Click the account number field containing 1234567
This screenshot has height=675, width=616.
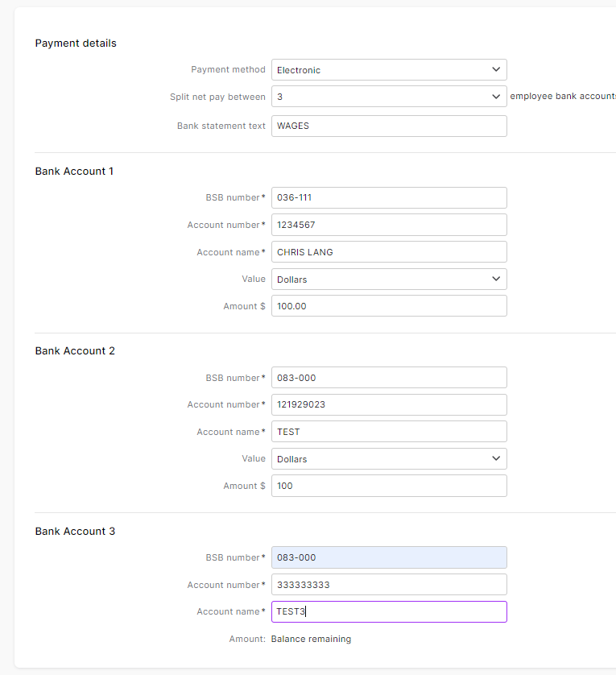[389, 225]
